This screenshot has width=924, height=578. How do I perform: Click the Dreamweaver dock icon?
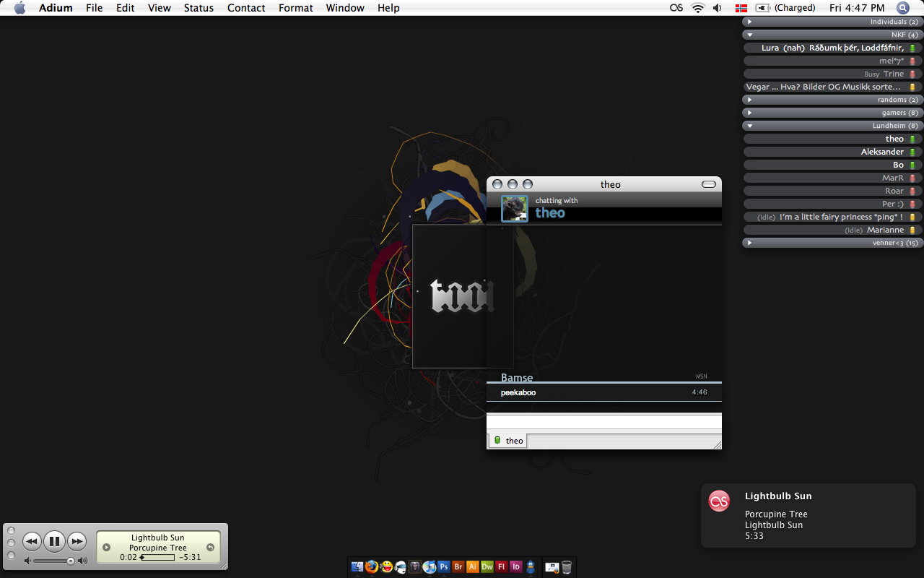pyautogui.click(x=487, y=567)
